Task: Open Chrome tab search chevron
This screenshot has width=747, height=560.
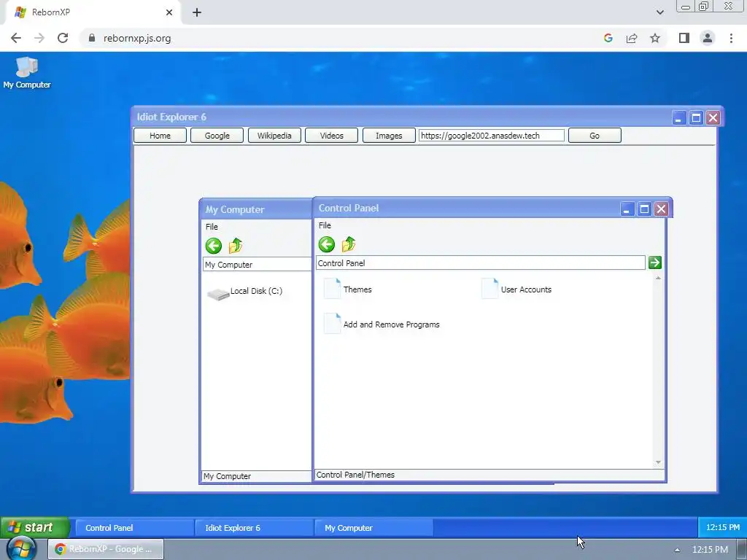Action: click(659, 12)
